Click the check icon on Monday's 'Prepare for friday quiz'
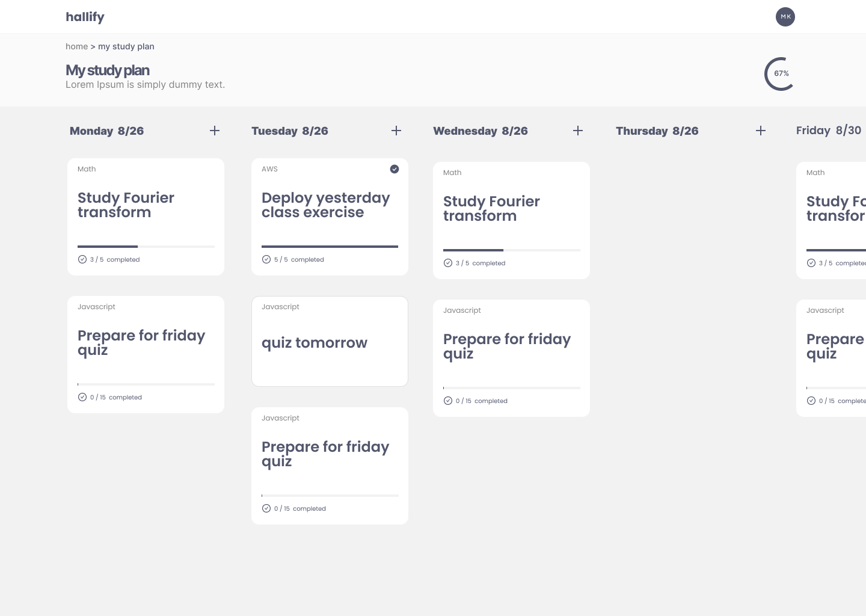The height and width of the screenshot is (616, 866). pos(82,397)
